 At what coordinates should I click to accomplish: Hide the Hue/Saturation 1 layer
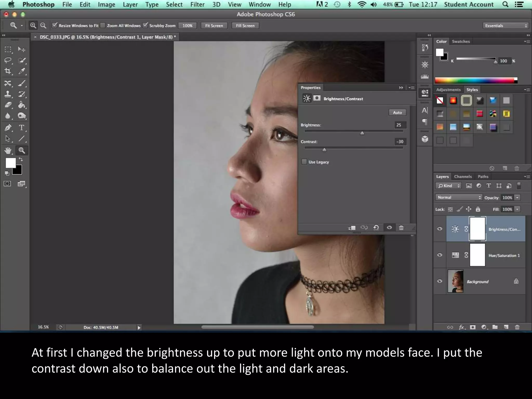[x=440, y=255]
